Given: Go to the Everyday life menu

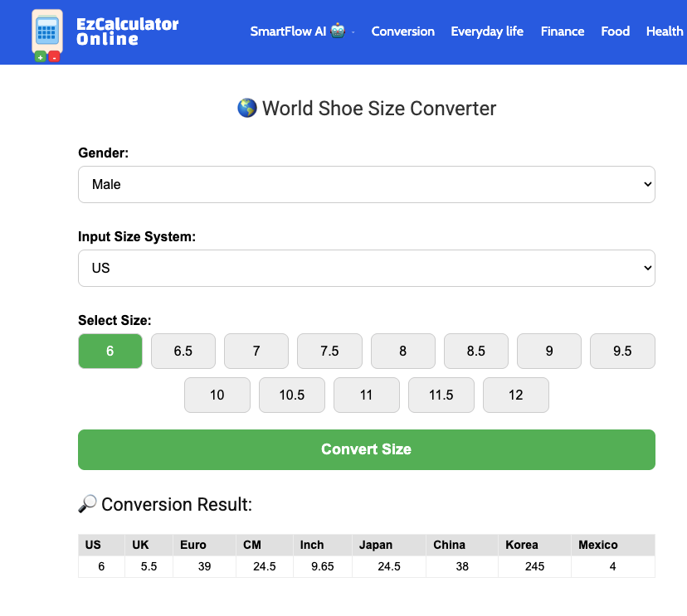Looking at the screenshot, I should pyautogui.click(x=487, y=32).
